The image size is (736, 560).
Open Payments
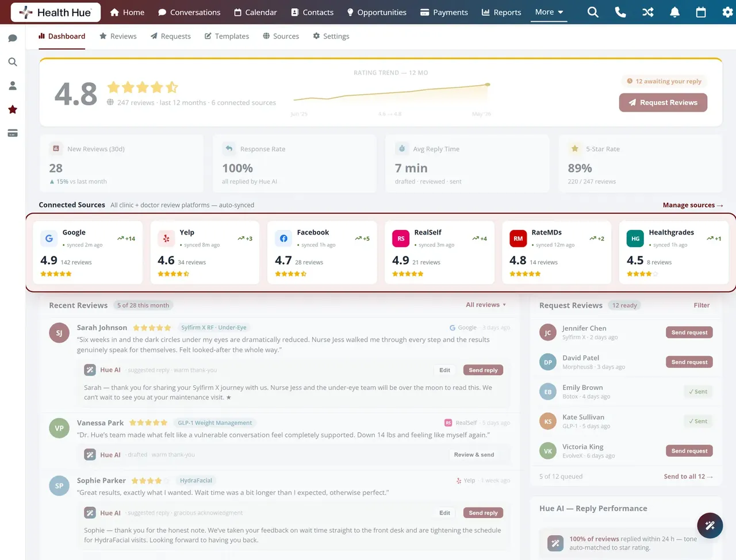coord(444,12)
